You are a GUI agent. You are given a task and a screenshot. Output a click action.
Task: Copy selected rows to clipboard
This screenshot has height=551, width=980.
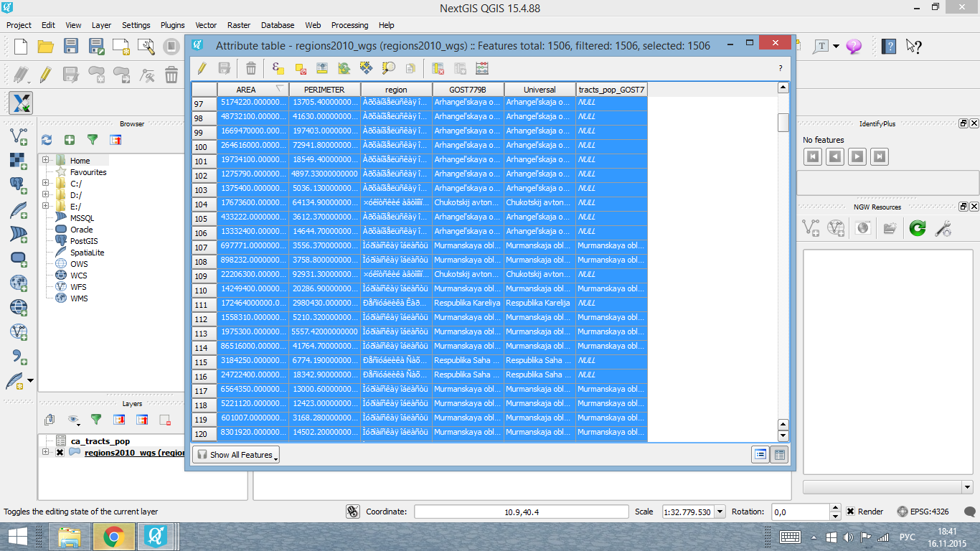pos(410,68)
